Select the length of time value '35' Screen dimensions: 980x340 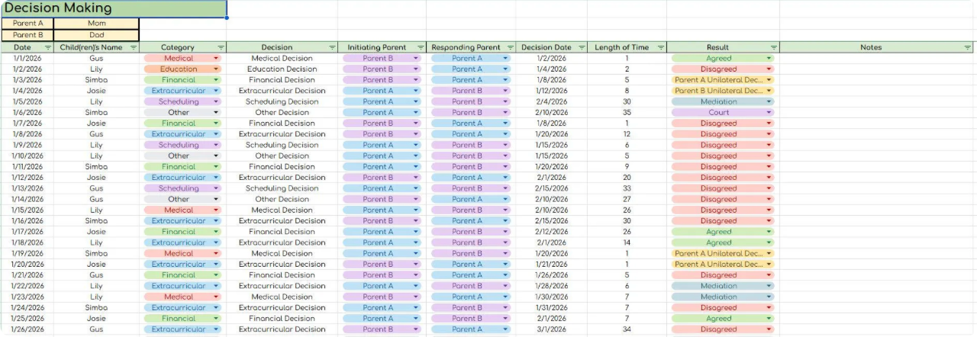[627, 113]
